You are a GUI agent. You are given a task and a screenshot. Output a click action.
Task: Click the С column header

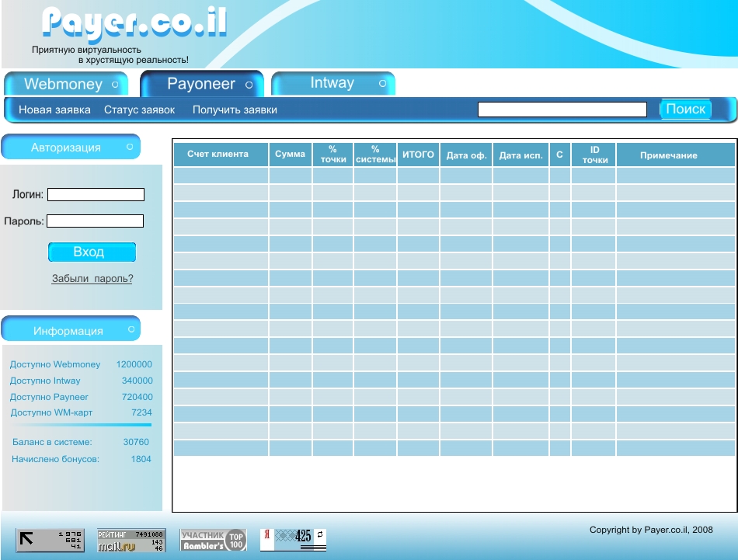(559, 155)
